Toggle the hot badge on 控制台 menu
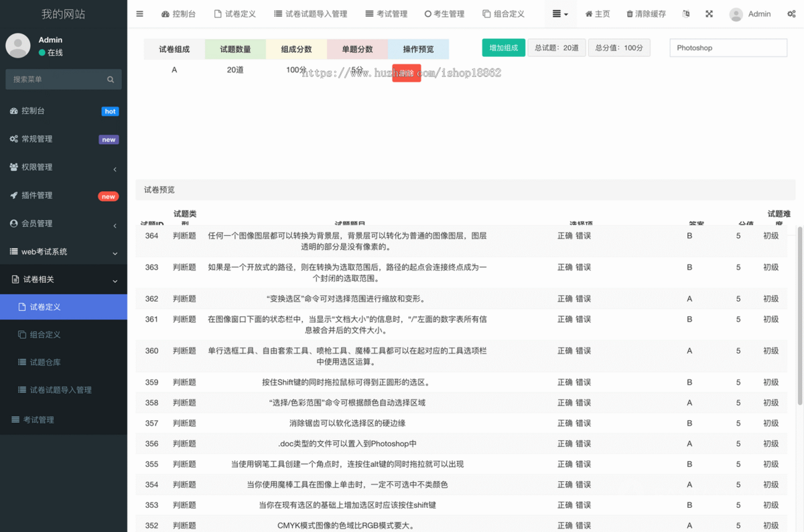804x532 pixels. pyautogui.click(x=109, y=111)
